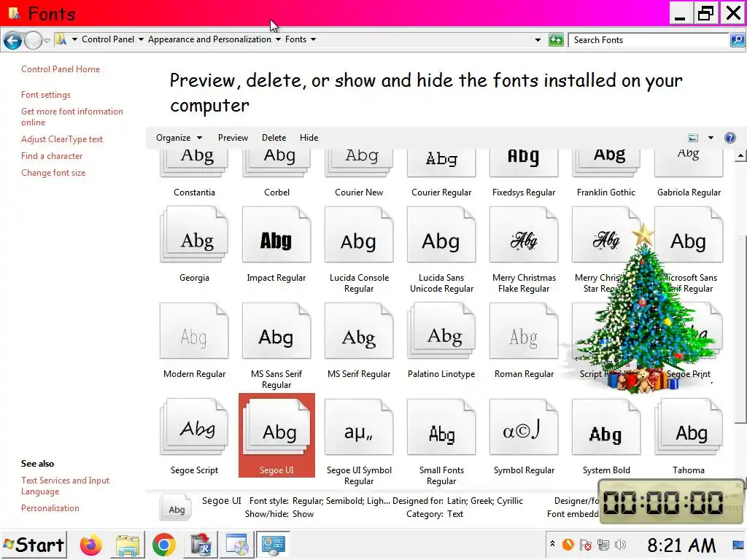Open recent pages dropdown beside Forward button
The width and height of the screenshot is (747, 560).
(47, 41)
